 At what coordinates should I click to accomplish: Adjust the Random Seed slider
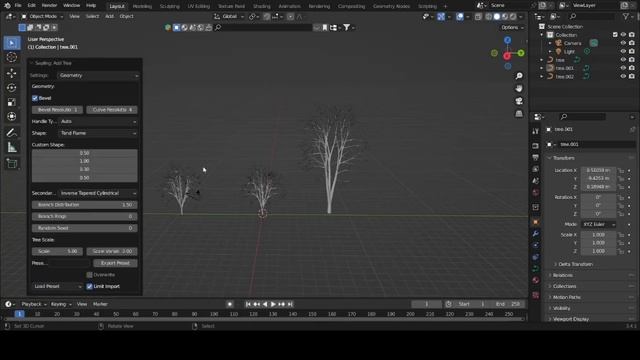point(84,228)
